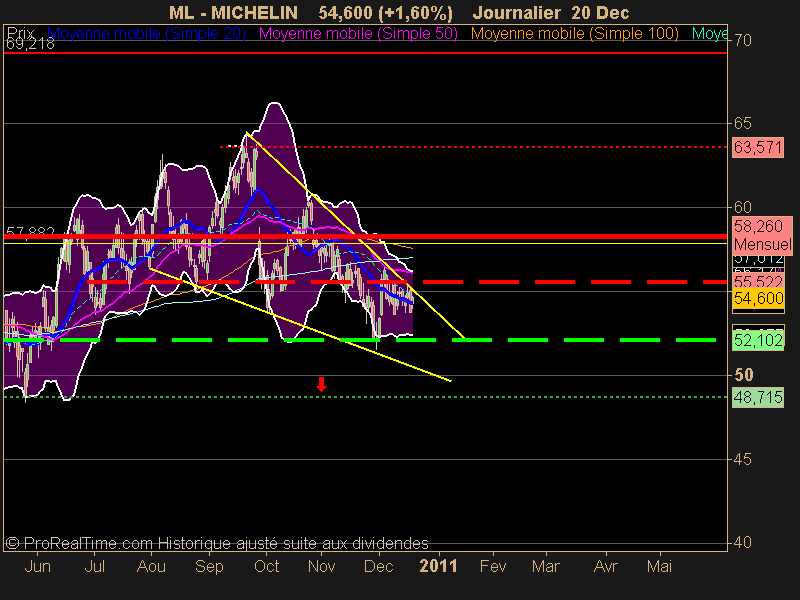The image size is (800, 600).
Task: Select the Prix legend label
Action: coord(20,33)
